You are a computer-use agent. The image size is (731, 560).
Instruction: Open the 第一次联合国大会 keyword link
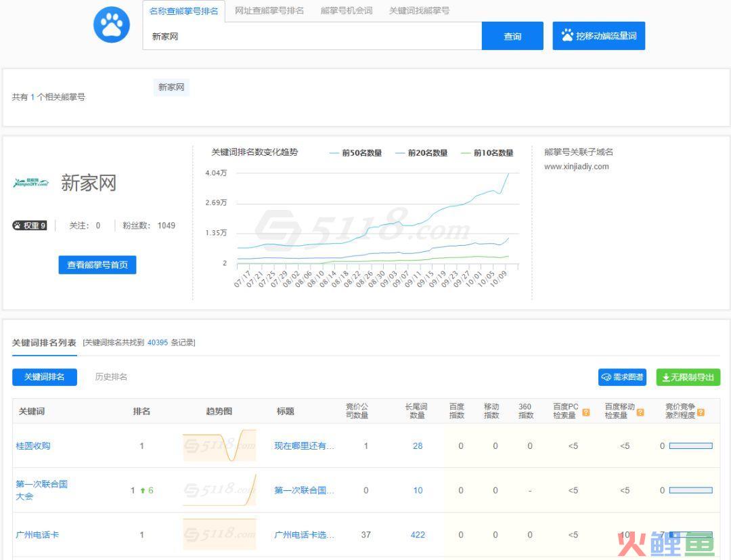point(41,490)
